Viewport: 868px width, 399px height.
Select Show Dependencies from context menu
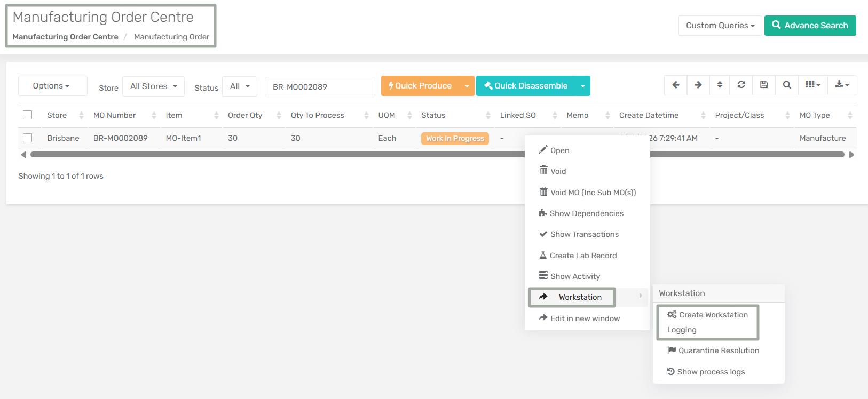pyautogui.click(x=586, y=213)
